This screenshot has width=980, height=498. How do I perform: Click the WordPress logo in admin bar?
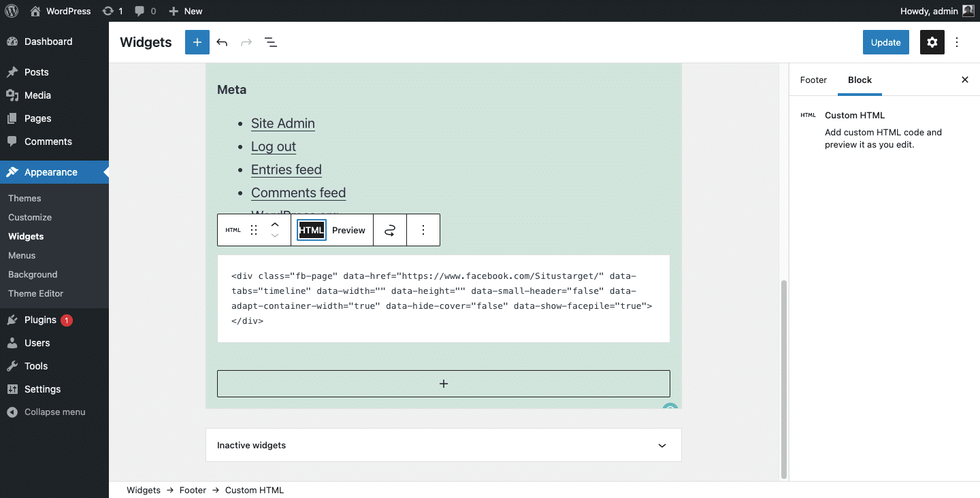pyautogui.click(x=12, y=11)
